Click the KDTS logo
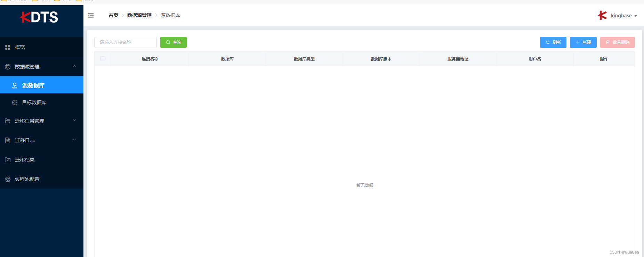The image size is (644, 257). coord(39,17)
